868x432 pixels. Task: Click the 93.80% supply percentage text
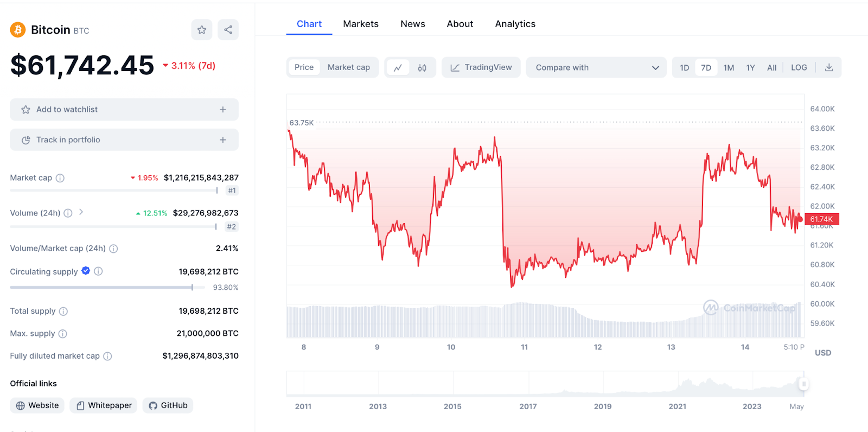click(226, 288)
